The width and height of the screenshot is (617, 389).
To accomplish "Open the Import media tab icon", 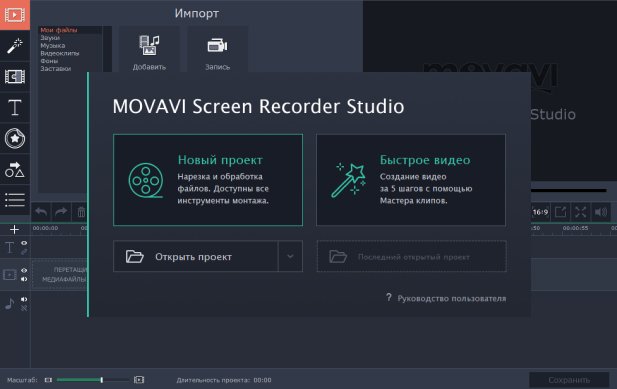I will pyautogui.click(x=15, y=15).
